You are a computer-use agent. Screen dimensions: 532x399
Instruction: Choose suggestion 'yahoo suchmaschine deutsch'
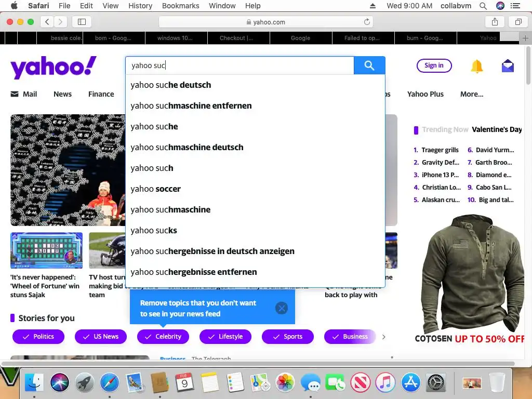[255, 147]
